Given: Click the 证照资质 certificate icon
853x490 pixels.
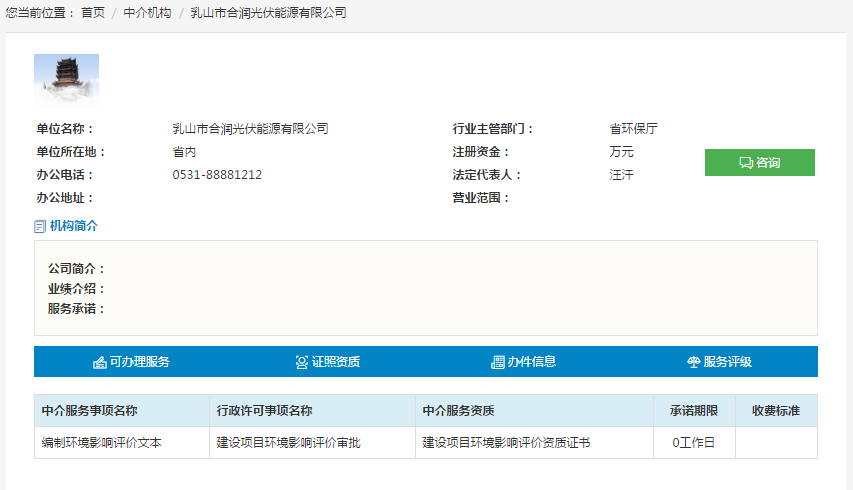Looking at the screenshot, I should coord(301,362).
